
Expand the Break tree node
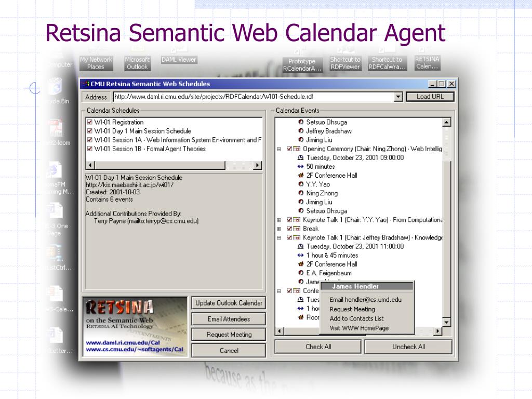tap(279, 229)
